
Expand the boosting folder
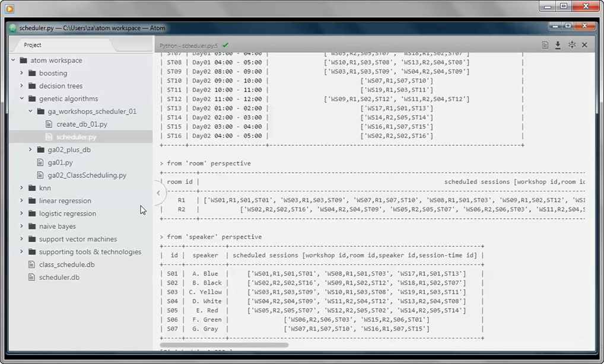(x=21, y=73)
